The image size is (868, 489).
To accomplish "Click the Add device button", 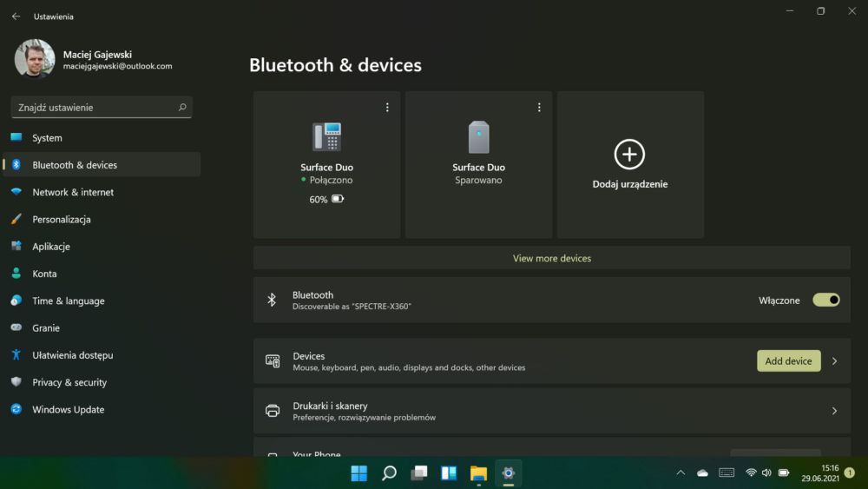I will [x=788, y=361].
